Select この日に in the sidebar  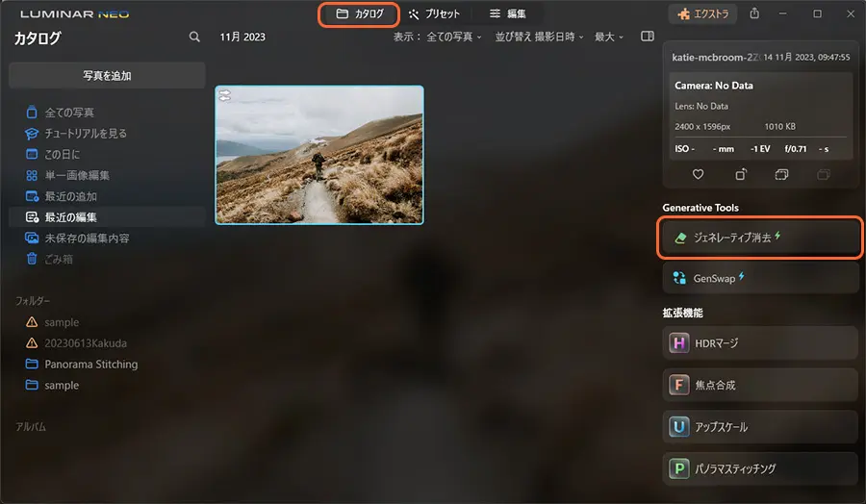coord(107,155)
